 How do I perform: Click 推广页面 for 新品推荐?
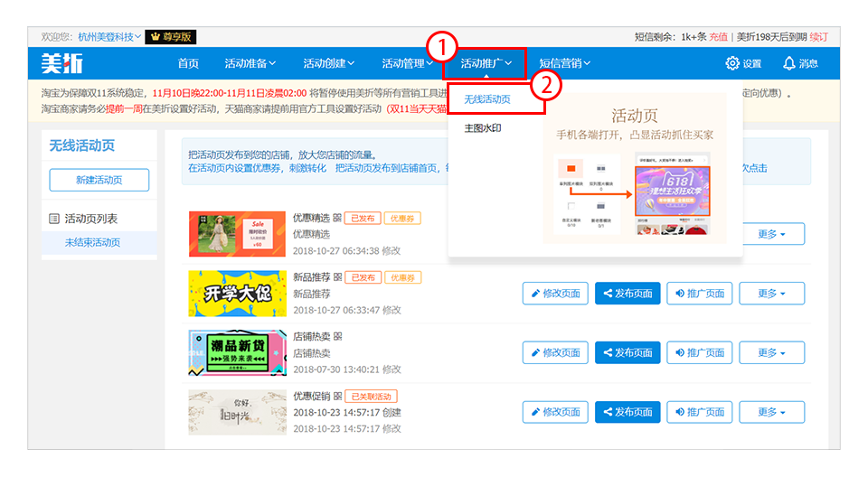click(700, 294)
